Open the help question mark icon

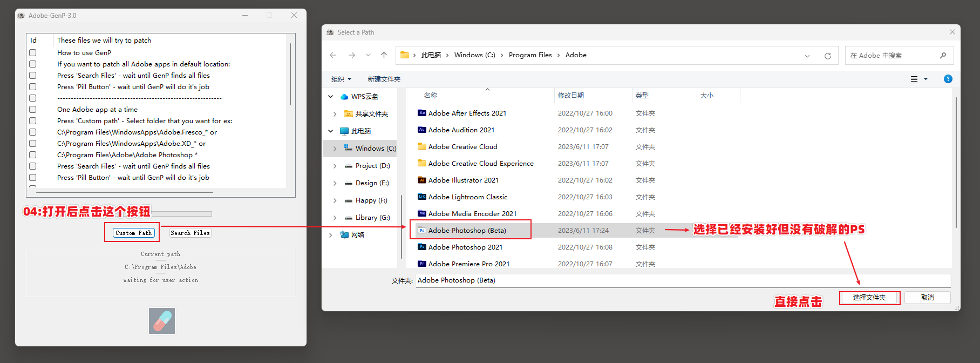click(x=948, y=79)
